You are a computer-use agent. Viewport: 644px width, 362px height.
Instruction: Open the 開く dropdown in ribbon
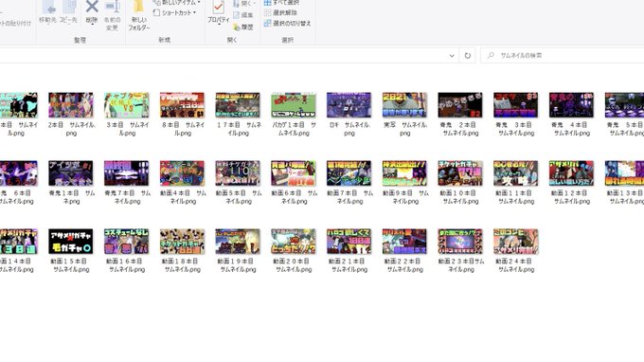click(243, 3)
